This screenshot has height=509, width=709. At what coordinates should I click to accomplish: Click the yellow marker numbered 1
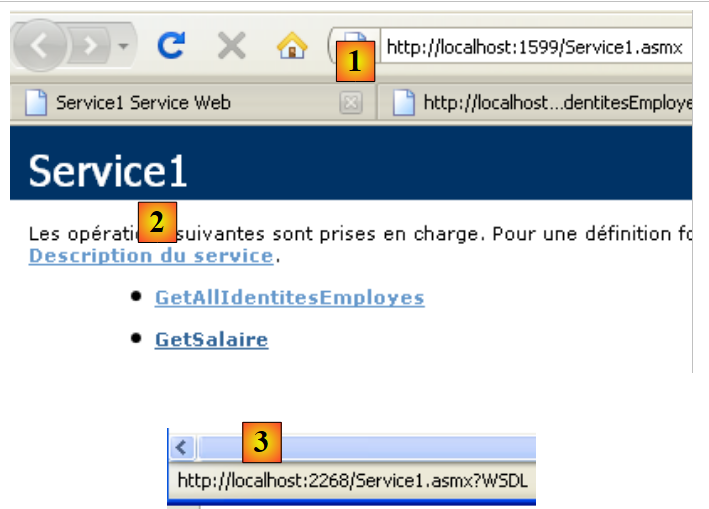355,61
